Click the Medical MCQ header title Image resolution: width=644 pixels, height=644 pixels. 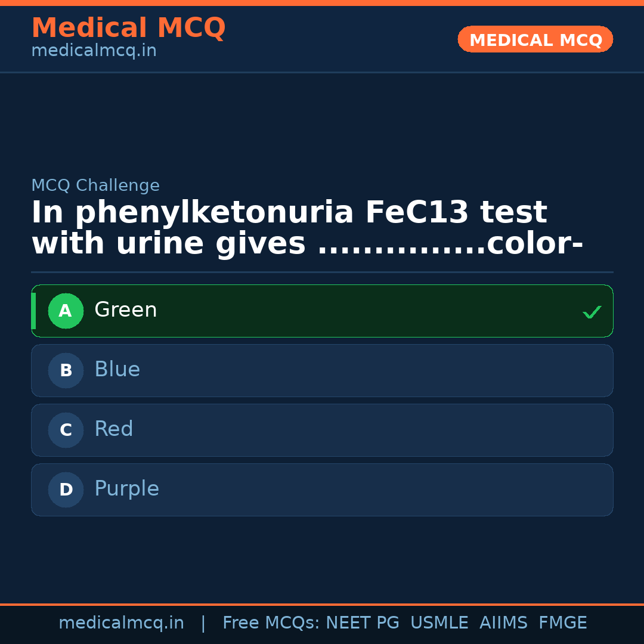click(x=128, y=28)
